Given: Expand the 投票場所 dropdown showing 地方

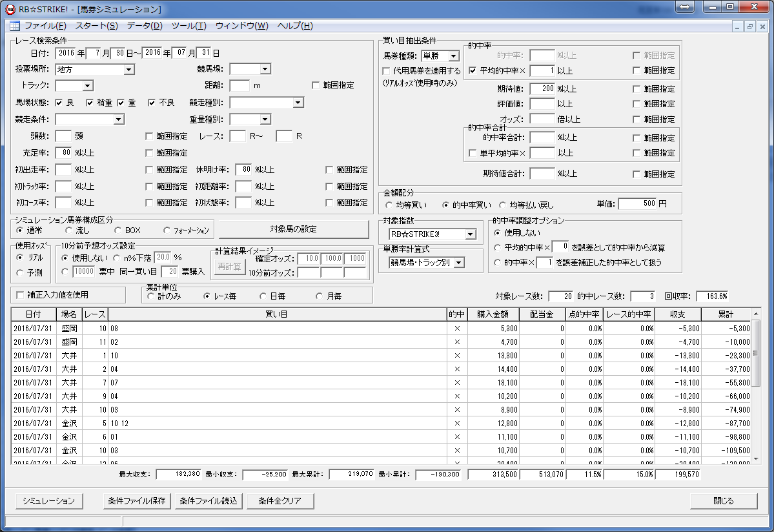Looking at the screenshot, I should pyautogui.click(x=129, y=70).
